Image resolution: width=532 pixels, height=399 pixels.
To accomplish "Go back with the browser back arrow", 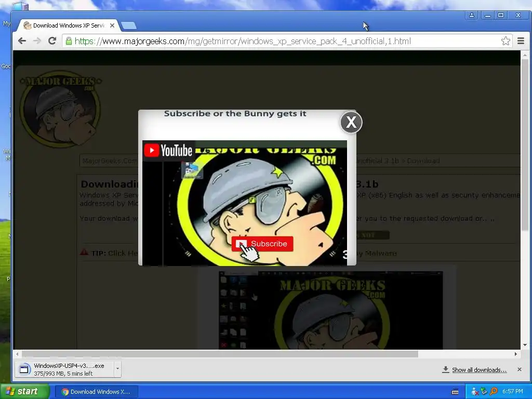I will tap(22, 41).
